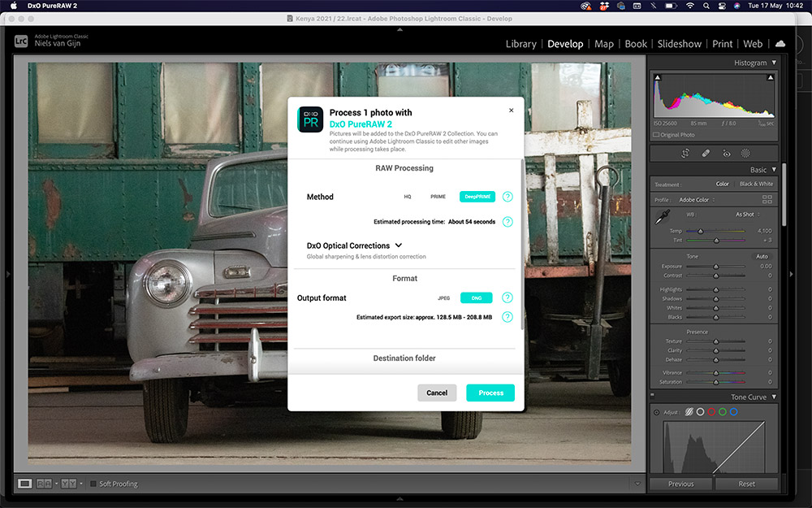Click the Method help question mark
Image resolution: width=812 pixels, height=508 pixels.
[x=508, y=197]
